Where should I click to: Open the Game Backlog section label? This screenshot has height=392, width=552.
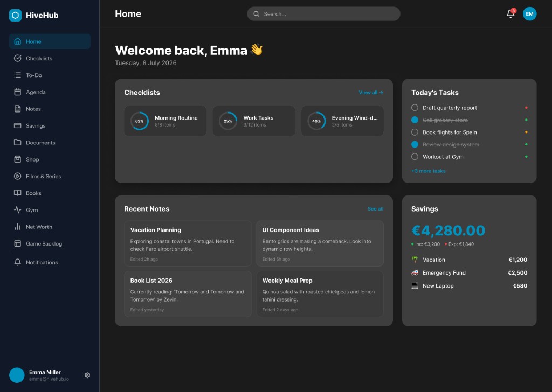click(x=44, y=243)
